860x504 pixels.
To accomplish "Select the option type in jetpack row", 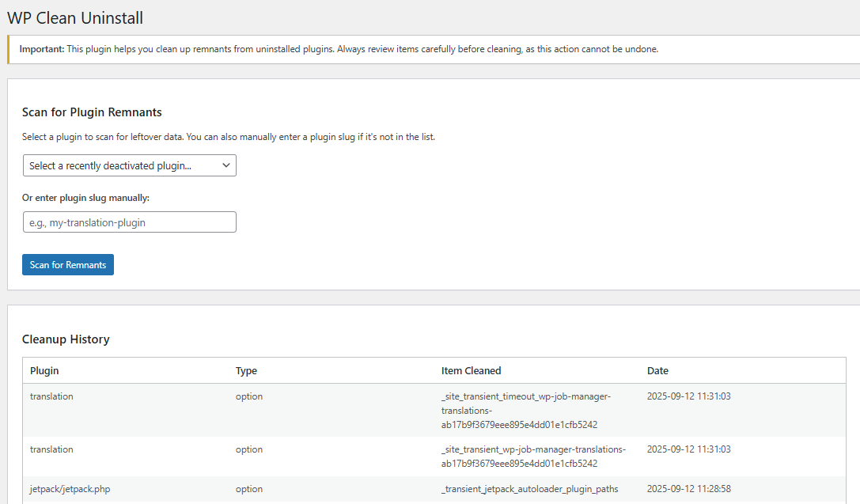I will (248, 489).
